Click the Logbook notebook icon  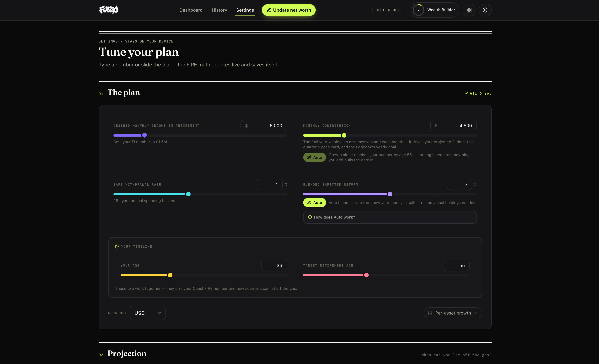tap(379, 10)
